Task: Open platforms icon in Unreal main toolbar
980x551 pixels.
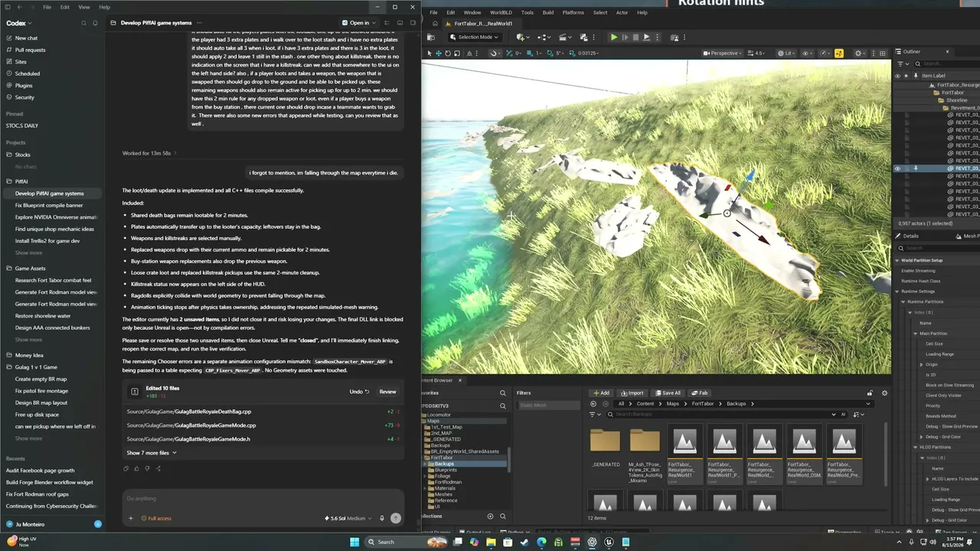Action: point(674,37)
